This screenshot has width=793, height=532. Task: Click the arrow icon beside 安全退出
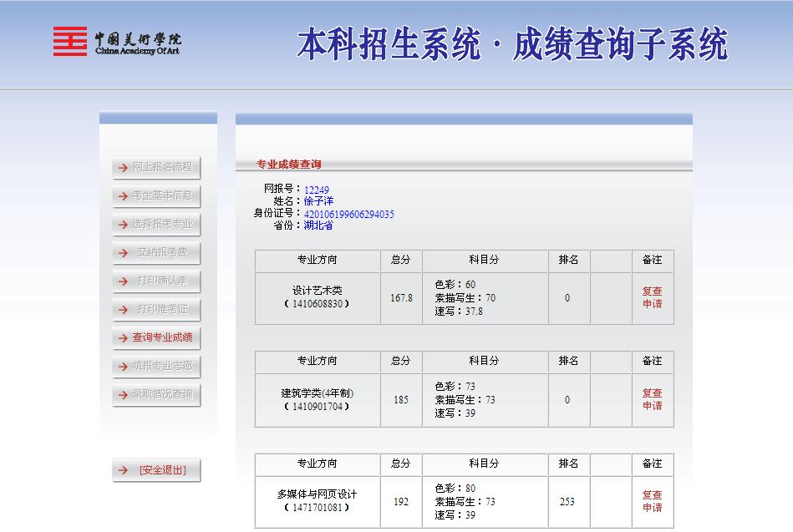tap(123, 470)
